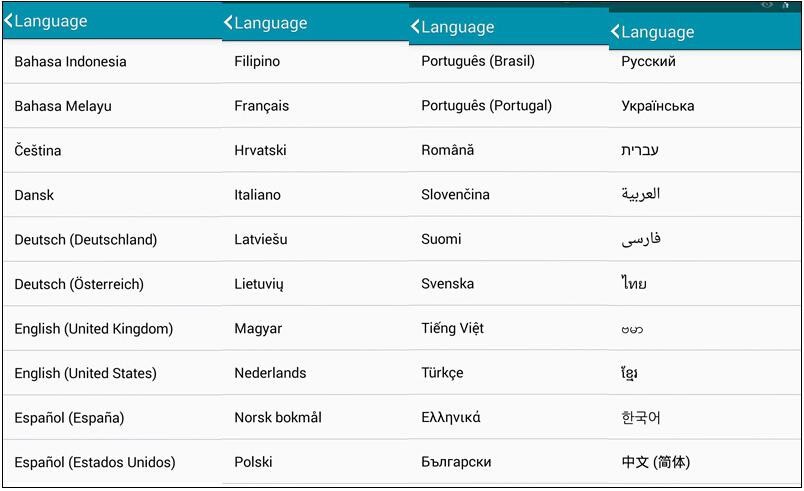804x491 pixels.
Task: Select 中文 (简体) language
Action: coord(655,463)
